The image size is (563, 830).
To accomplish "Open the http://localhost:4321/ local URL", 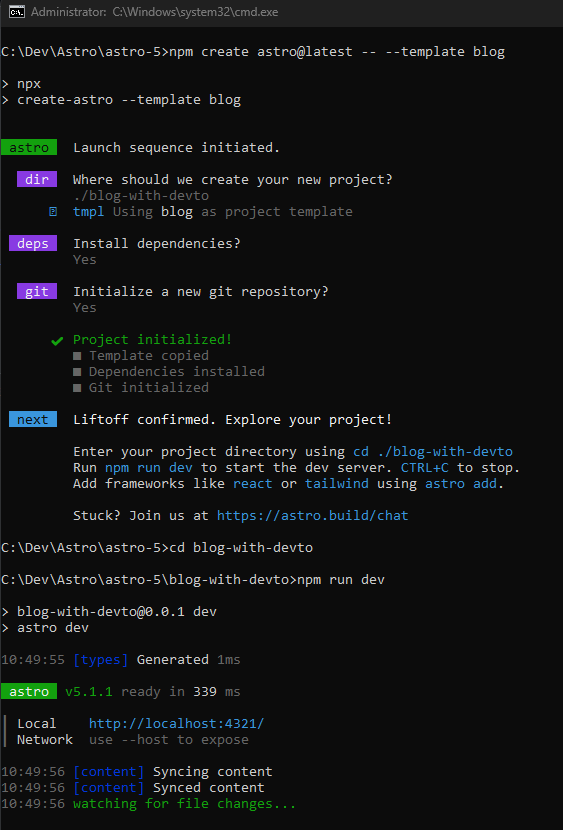I will point(176,724).
